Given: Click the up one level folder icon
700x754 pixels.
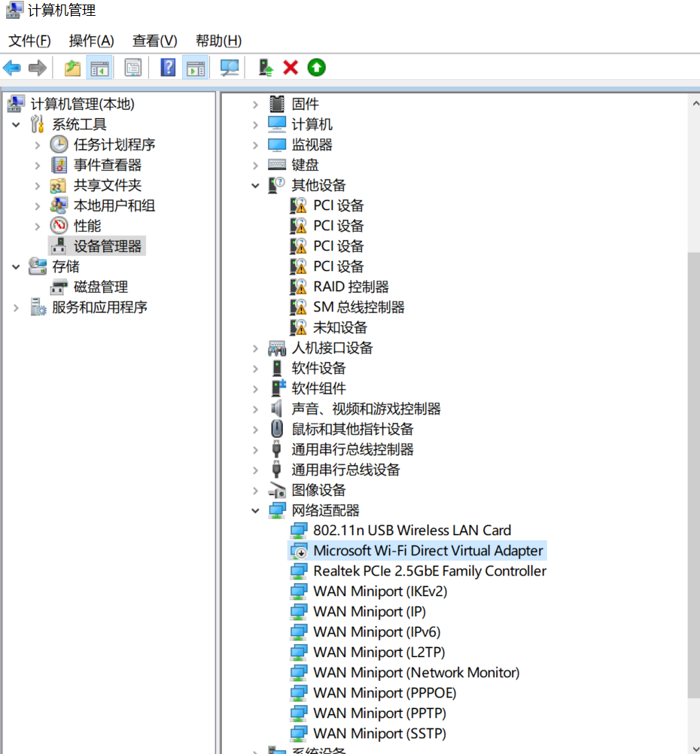Looking at the screenshot, I should click(x=72, y=68).
